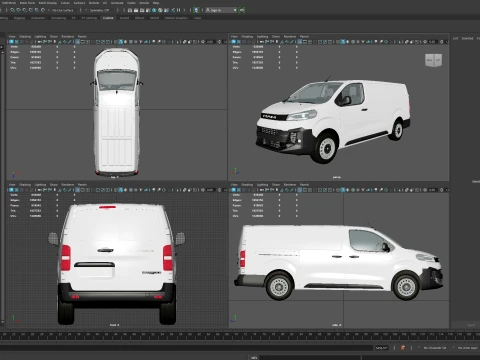The width and height of the screenshot is (480, 360).
Task: Open Hypershade sphere icon in status line
Action: [x=154, y=10]
